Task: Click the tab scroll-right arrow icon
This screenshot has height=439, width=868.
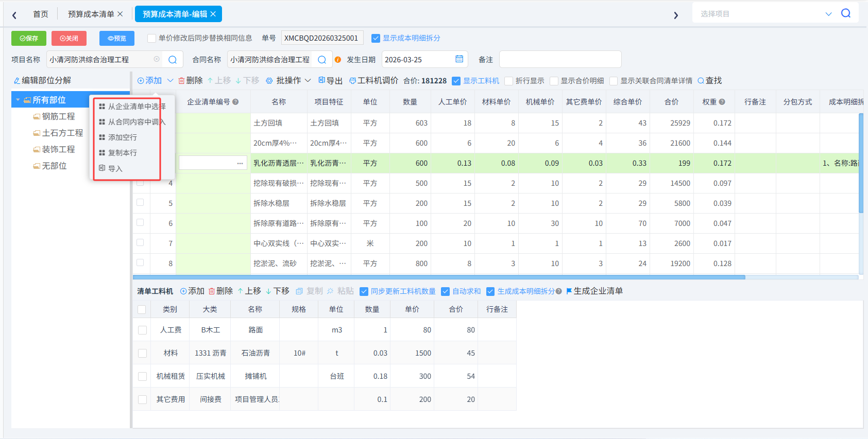Action: coord(676,15)
